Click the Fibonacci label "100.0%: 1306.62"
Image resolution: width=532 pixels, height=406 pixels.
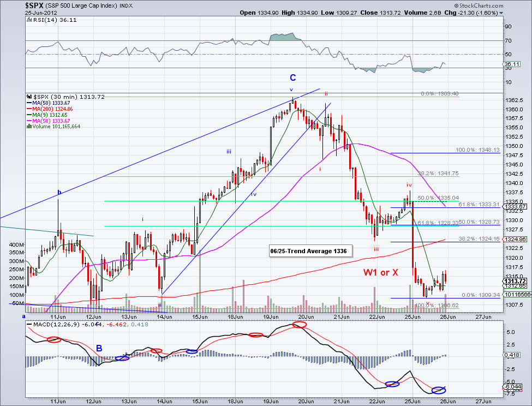tap(437, 305)
